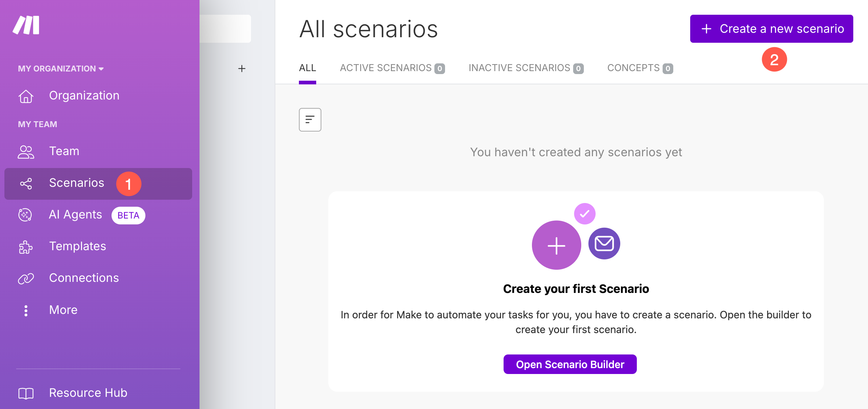This screenshot has width=868, height=409.
Task: Click the plus icon in folder panel
Action: pos(242,69)
